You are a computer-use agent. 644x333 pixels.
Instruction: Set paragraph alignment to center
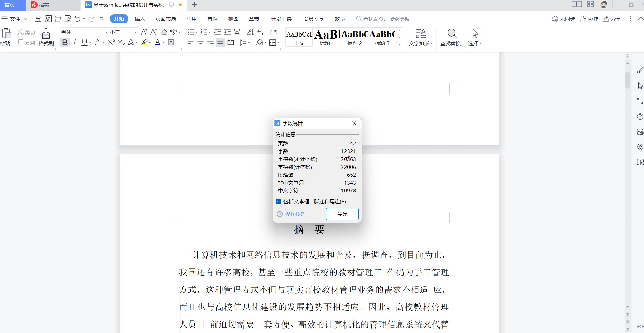[x=201, y=43]
